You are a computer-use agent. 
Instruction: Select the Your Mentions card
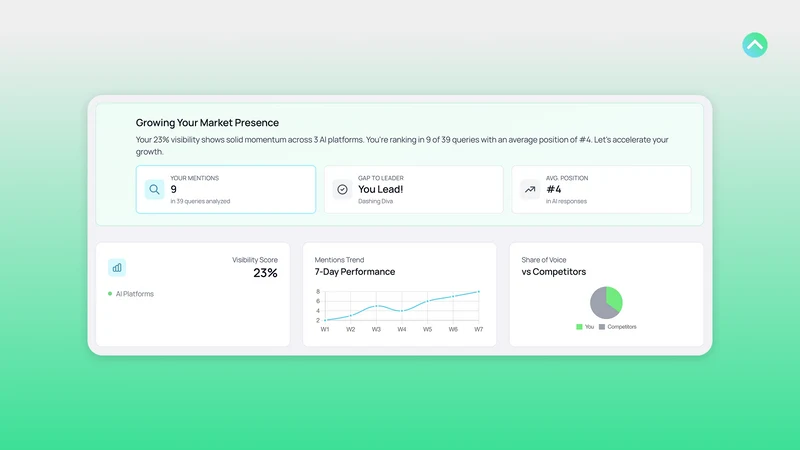click(226, 189)
